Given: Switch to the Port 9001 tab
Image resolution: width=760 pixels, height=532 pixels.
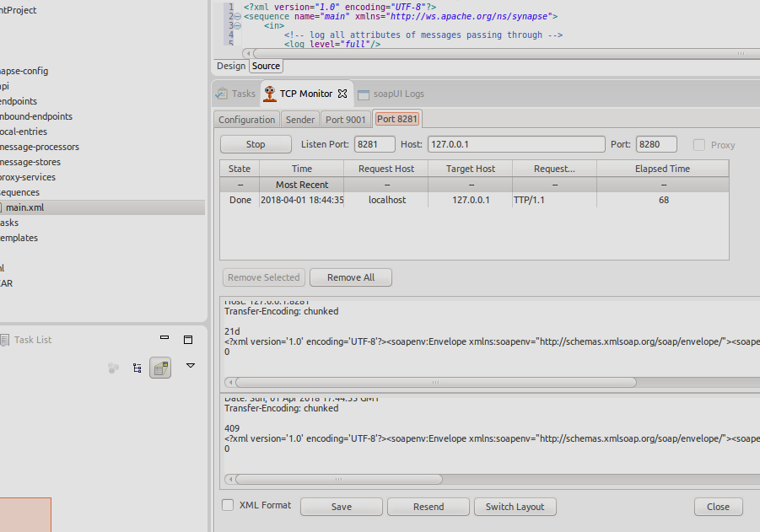Looking at the screenshot, I should coord(346,120).
